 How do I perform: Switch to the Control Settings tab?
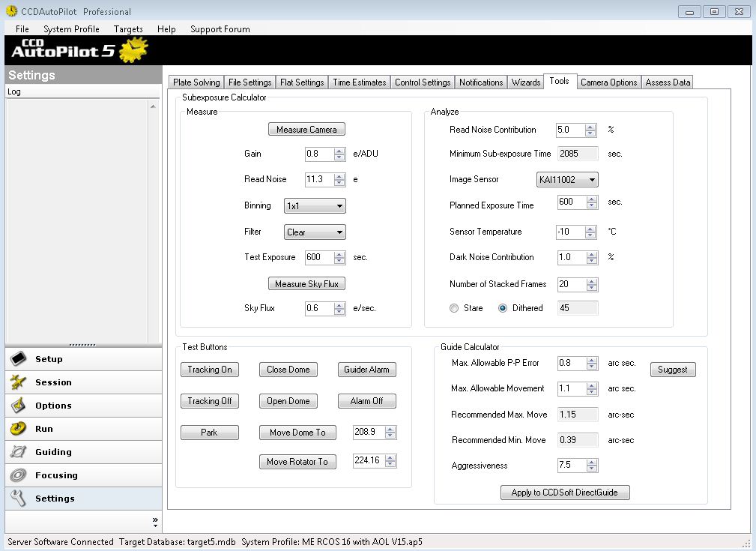point(423,82)
